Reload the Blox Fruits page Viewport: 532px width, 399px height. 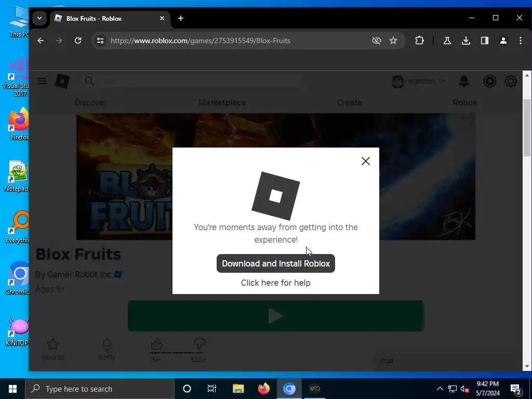click(x=78, y=41)
